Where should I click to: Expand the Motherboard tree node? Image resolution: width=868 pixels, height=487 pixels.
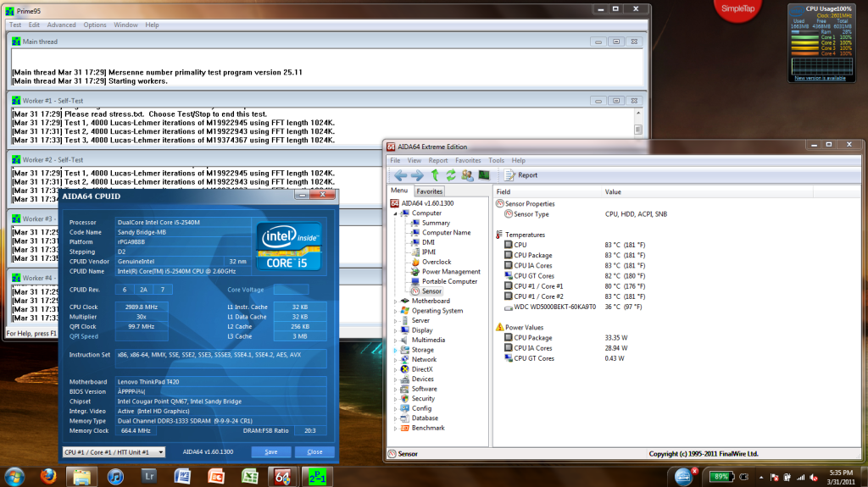[395, 301]
